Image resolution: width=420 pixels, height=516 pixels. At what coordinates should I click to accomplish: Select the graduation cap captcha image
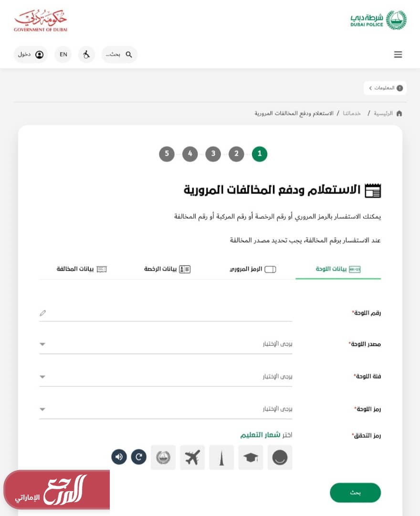point(251,458)
